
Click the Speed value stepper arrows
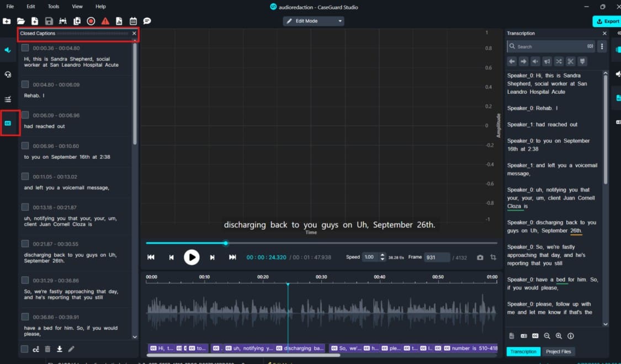[383, 257]
